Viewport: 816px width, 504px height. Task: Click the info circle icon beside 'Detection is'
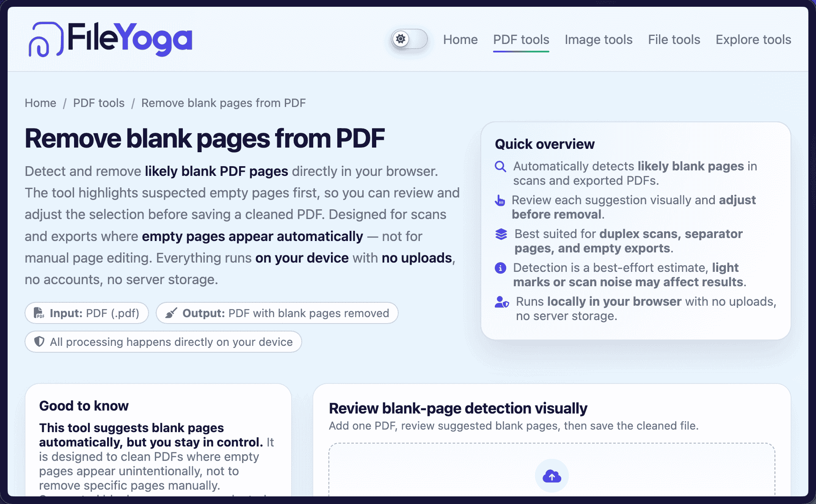point(501,268)
